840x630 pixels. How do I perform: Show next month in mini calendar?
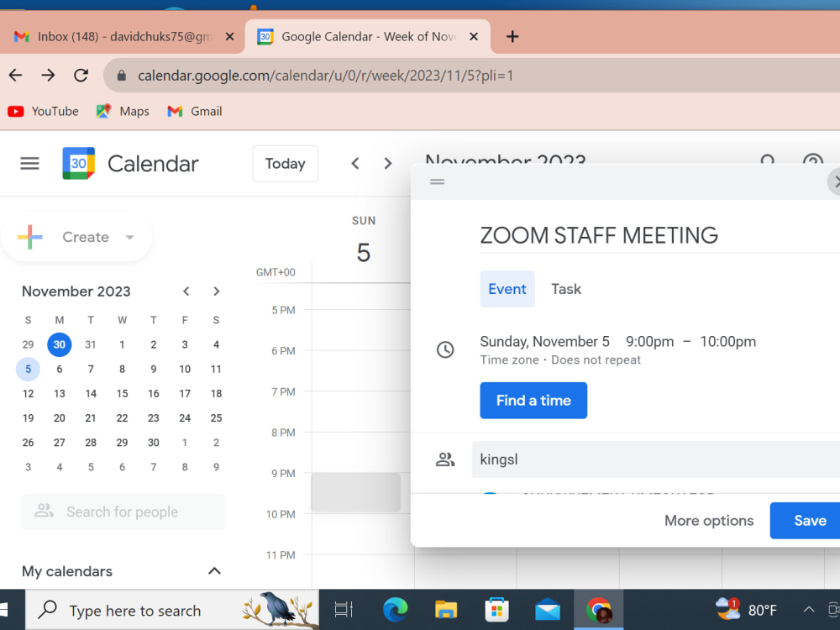[x=217, y=291]
